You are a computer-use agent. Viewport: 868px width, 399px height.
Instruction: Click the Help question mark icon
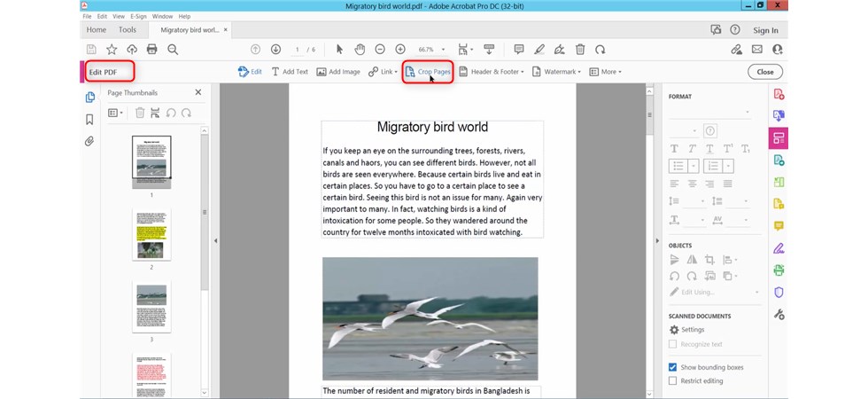tap(734, 29)
